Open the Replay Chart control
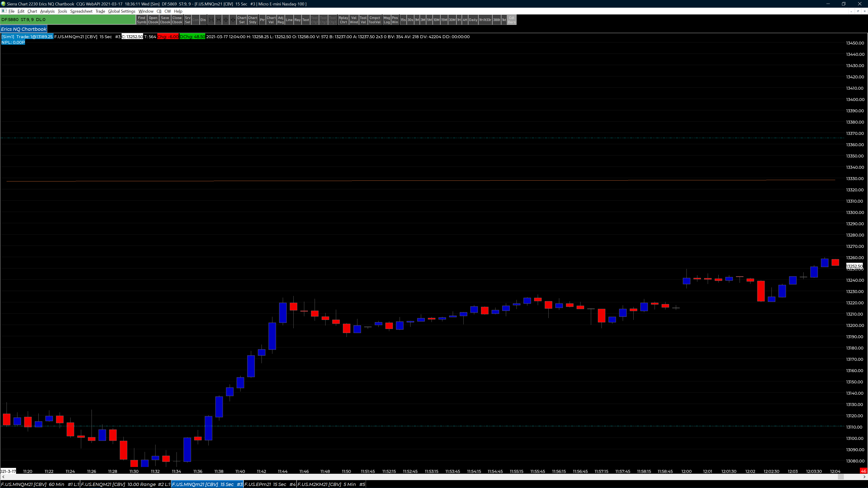 pos(343,20)
